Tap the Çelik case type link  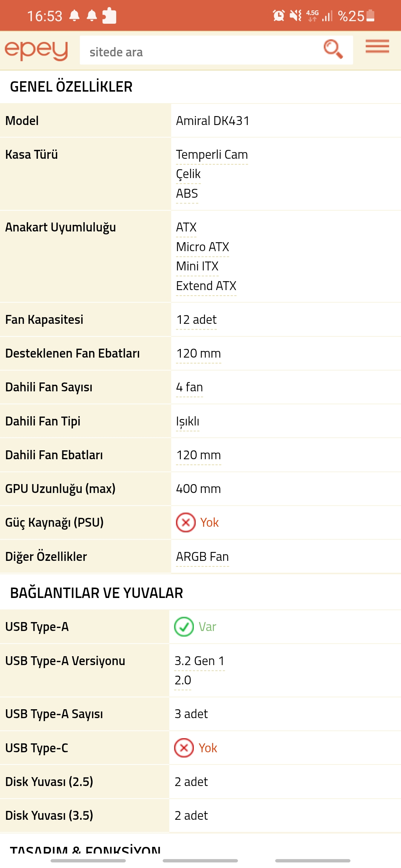pos(188,174)
